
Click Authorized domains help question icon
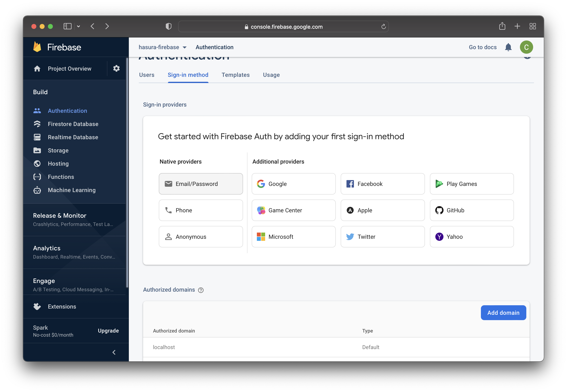(201, 290)
